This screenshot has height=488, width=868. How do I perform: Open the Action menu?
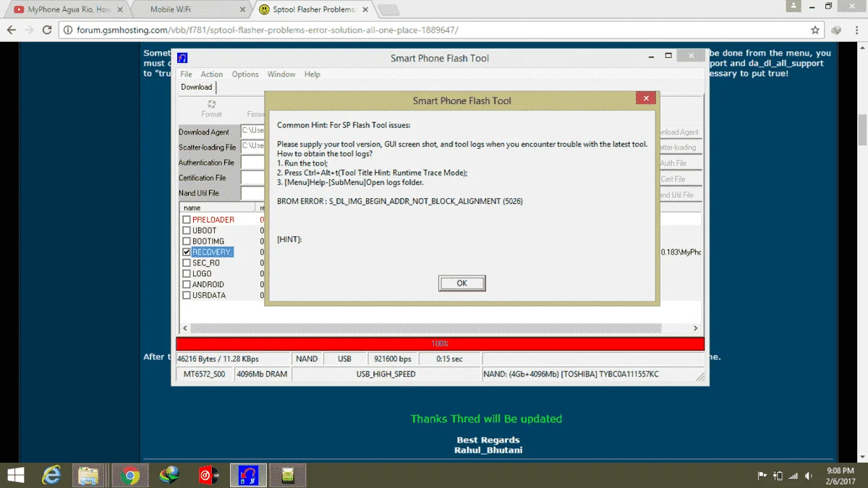click(212, 74)
